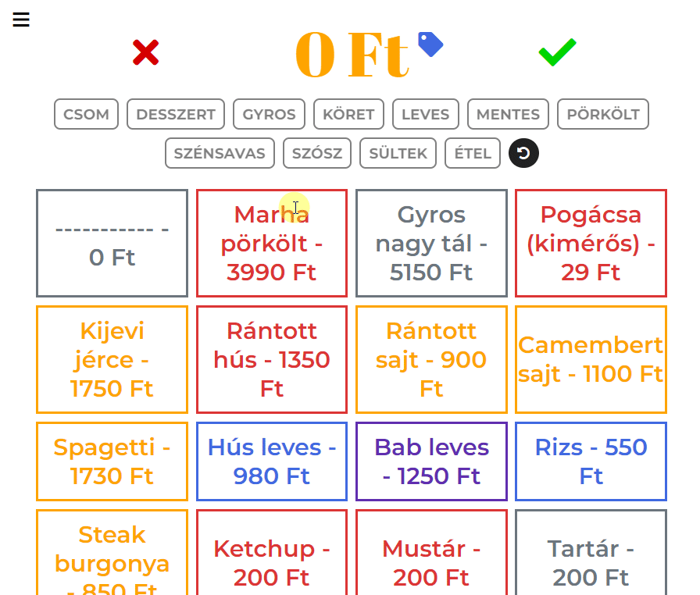Filter by CSOM category
The image size is (700, 595).
[x=86, y=114]
